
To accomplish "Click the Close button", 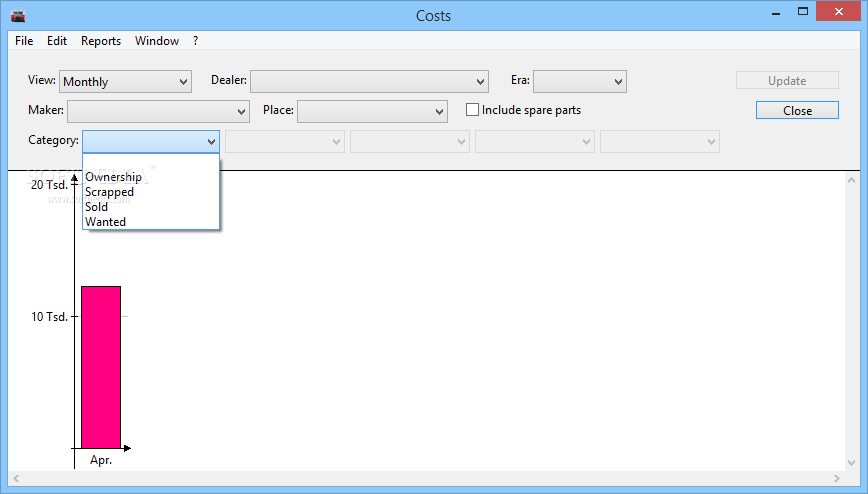I will (797, 110).
